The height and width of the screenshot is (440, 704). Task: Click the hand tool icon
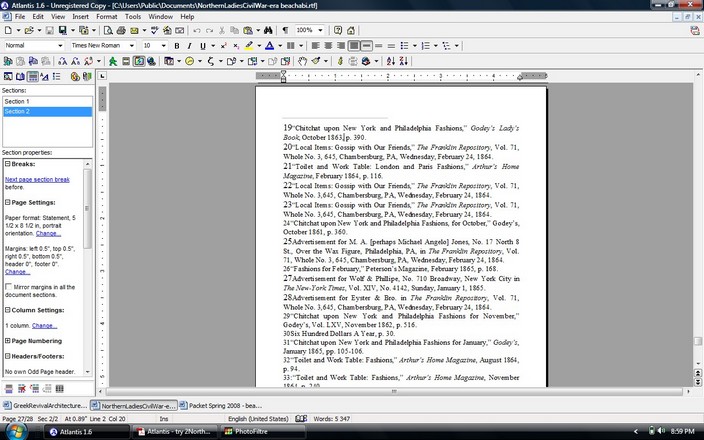point(303,61)
